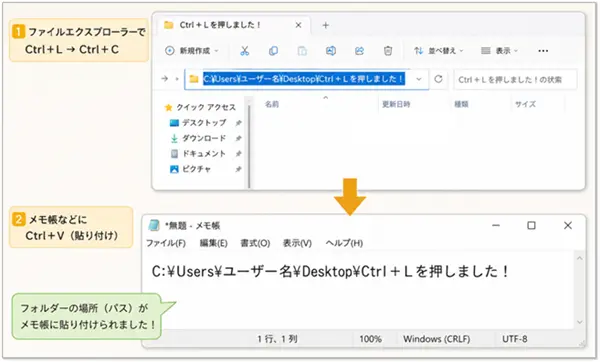Screen dimensions: 600x362
Task: Click the Copy icon in Explorer toolbar
Action: 273,51
